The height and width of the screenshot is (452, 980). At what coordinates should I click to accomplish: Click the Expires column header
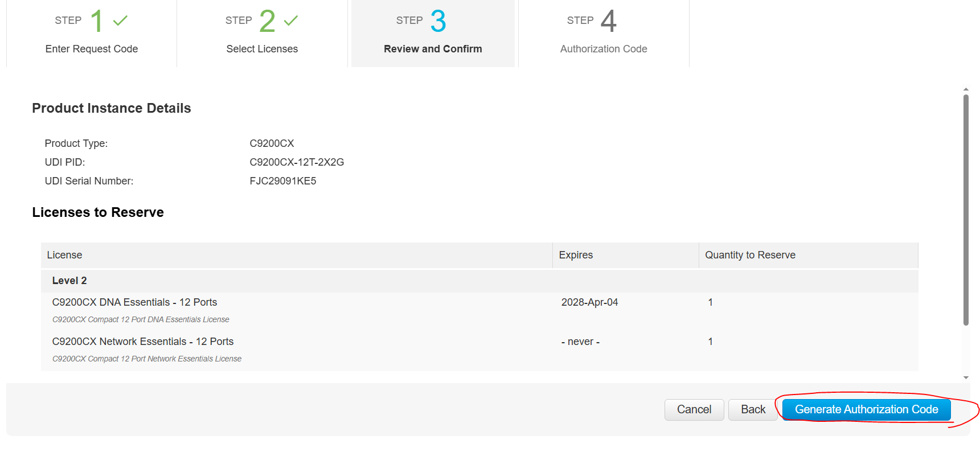coord(626,255)
